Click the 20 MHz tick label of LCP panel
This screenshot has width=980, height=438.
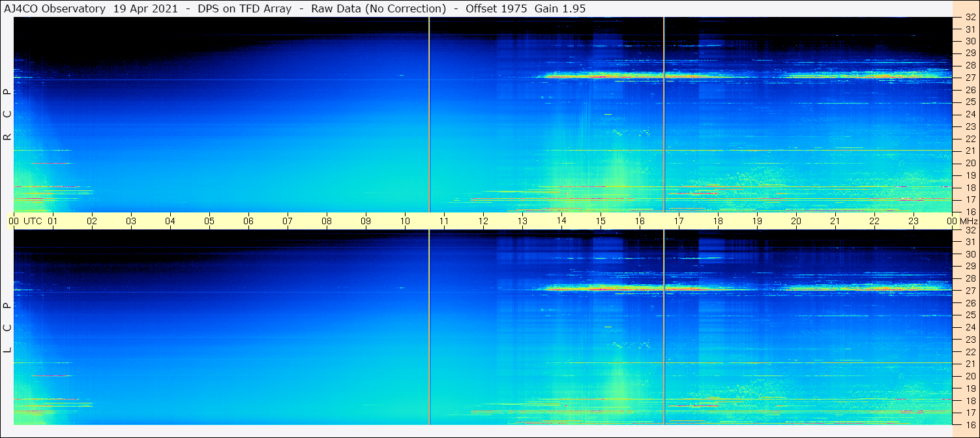[970, 376]
